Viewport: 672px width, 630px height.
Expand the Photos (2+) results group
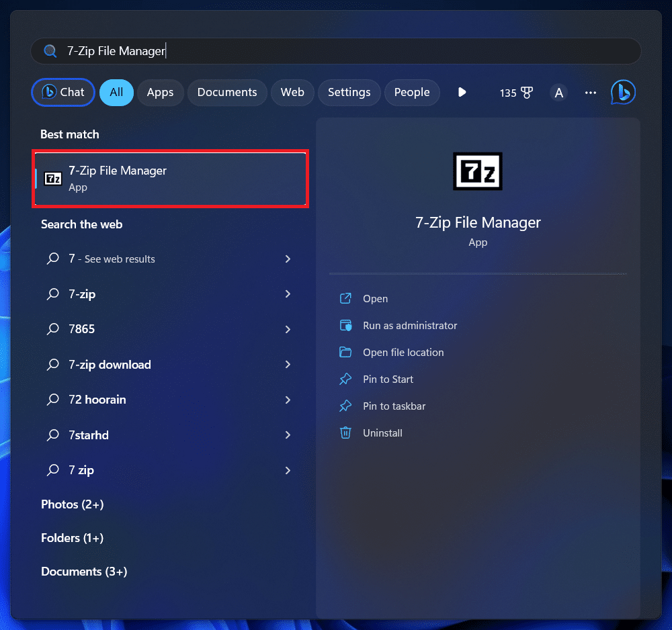tap(72, 504)
